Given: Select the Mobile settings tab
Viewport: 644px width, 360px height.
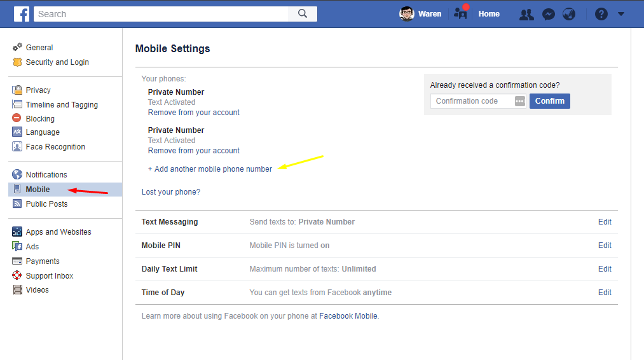Looking at the screenshot, I should click(65, 190).
